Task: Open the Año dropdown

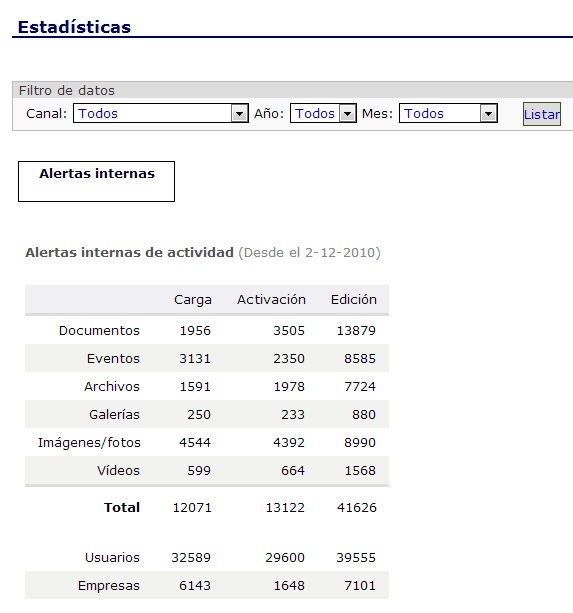Action: coord(323,113)
